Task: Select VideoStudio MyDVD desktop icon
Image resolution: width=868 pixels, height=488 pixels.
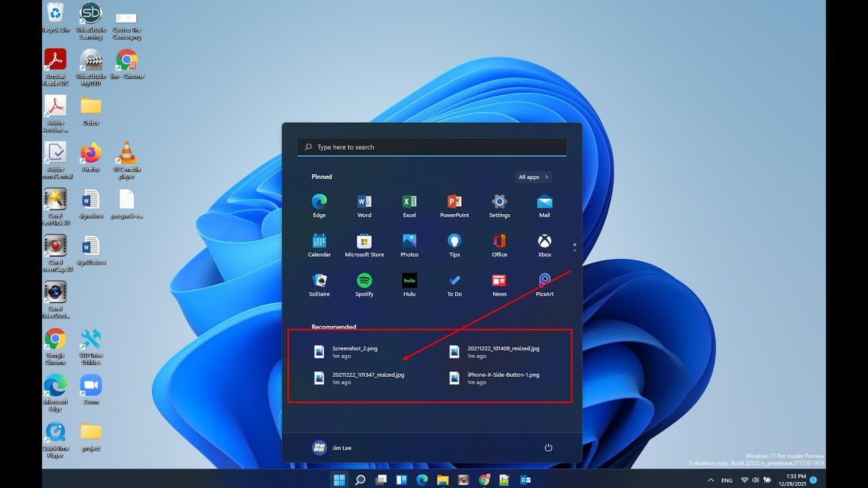Action: click(x=90, y=67)
